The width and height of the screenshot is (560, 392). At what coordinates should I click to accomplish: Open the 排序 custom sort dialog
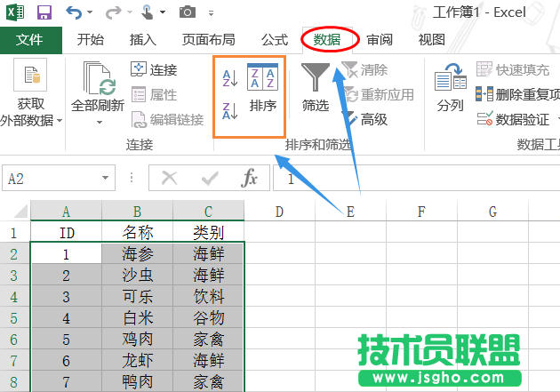(x=263, y=87)
